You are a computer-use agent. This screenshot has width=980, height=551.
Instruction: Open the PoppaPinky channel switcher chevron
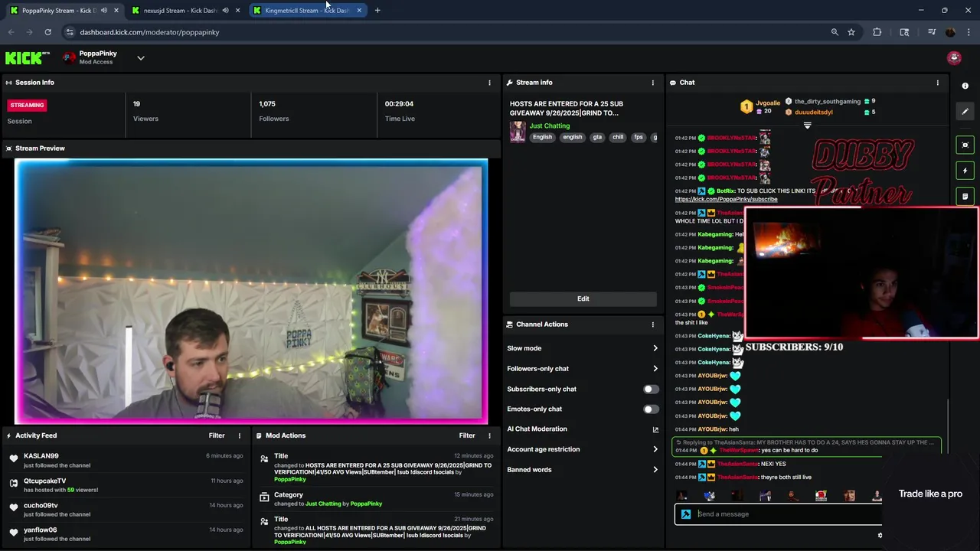tap(140, 58)
